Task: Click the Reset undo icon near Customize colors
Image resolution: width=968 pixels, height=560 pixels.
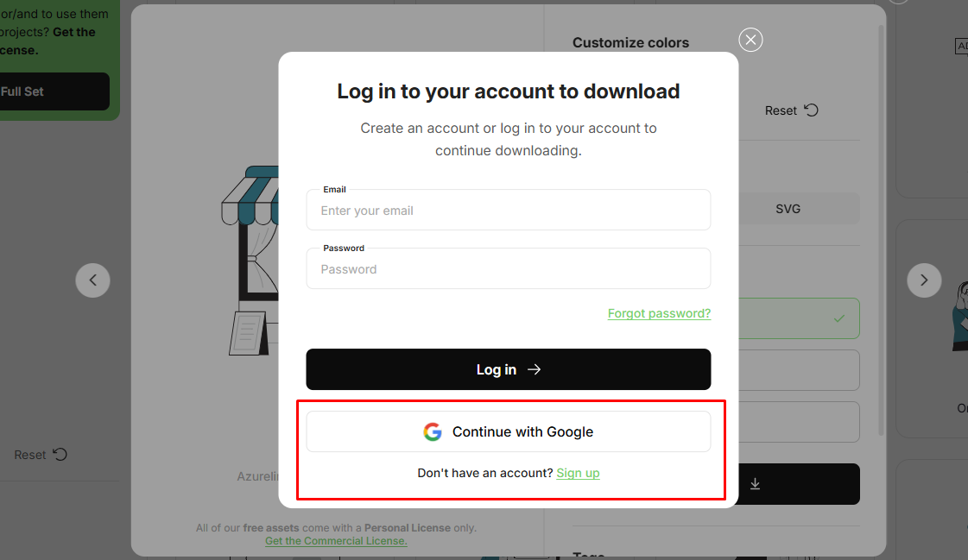Action: [x=810, y=110]
